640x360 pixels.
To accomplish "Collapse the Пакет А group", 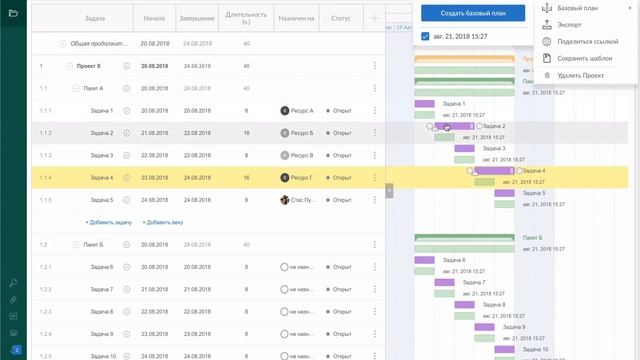I will point(76,89).
